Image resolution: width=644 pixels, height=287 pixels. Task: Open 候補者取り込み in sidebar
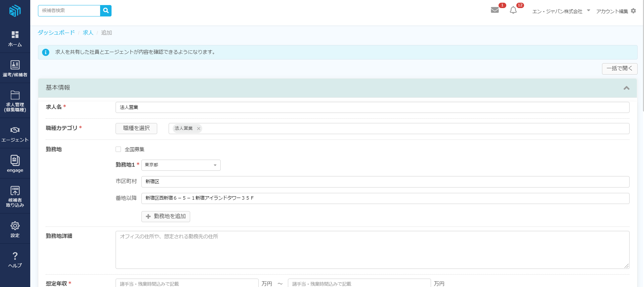pos(15,196)
